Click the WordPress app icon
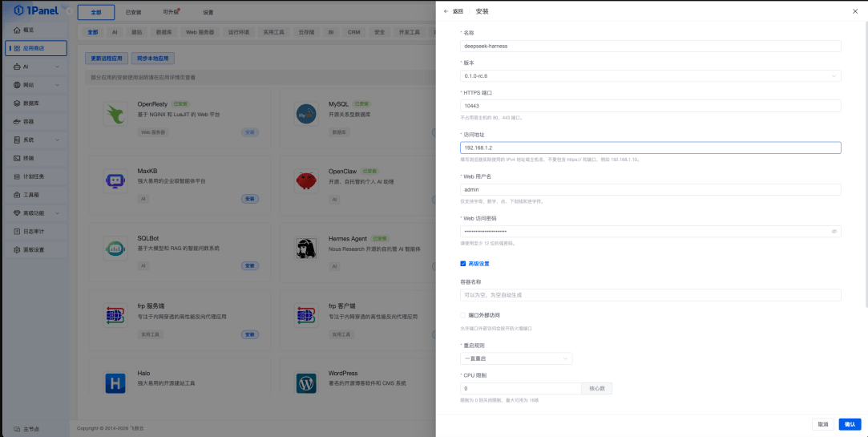This screenshot has height=437, width=868. tap(306, 382)
